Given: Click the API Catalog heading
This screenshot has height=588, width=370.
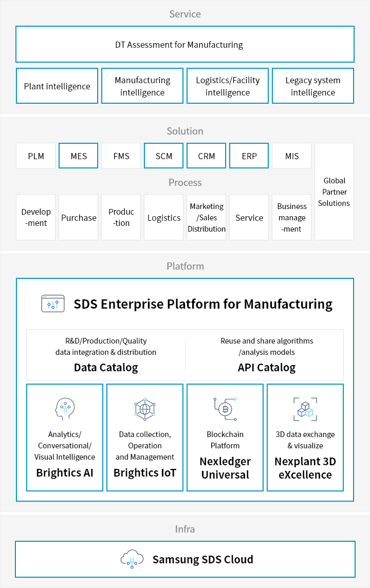Looking at the screenshot, I should click(266, 368).
